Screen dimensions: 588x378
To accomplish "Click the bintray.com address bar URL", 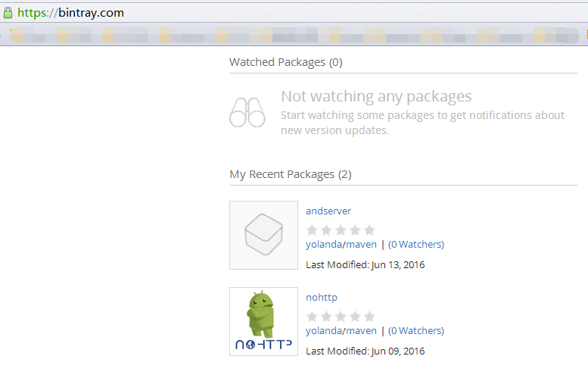I will [x=71, y=13].
